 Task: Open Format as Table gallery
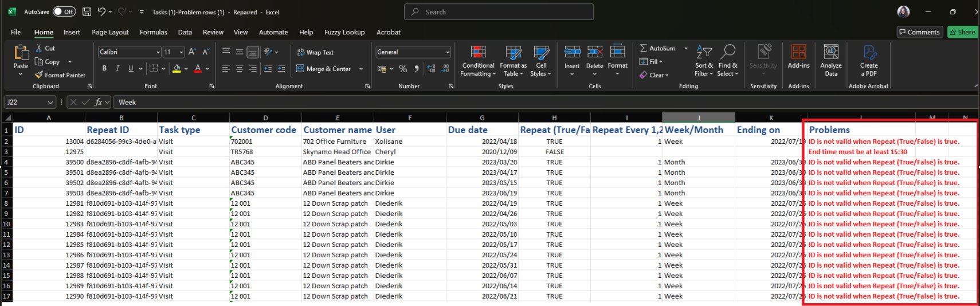tap(513, 53)
